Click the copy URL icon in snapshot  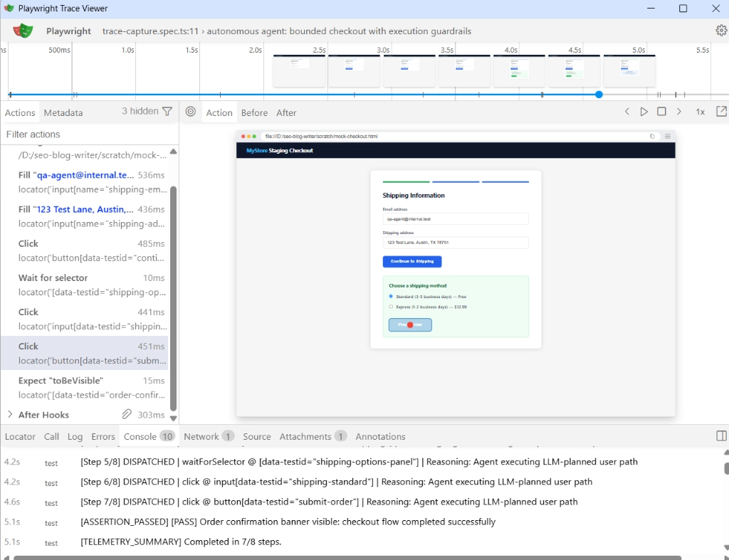coord(652,136)
